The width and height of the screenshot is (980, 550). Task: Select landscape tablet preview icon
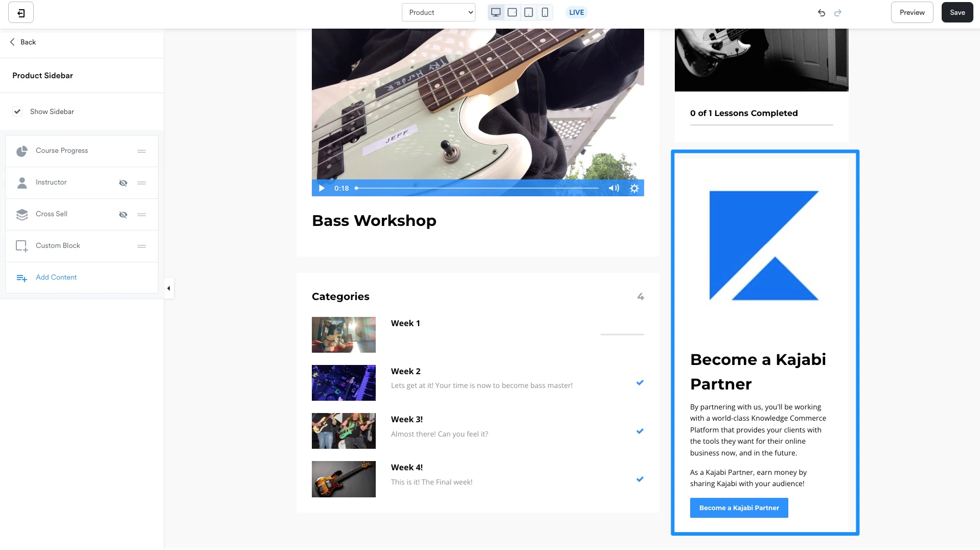click(x=512, y=12)
